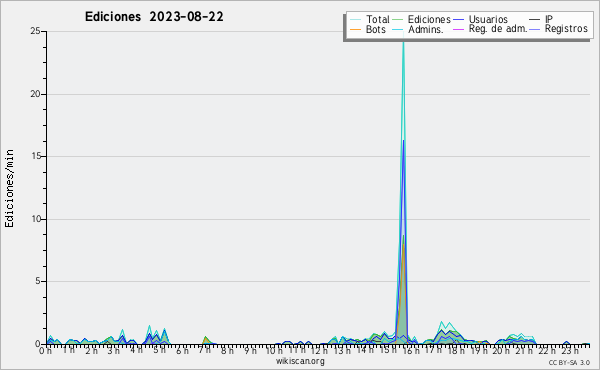Click the "21 h" x-axis label

(523, 351)
